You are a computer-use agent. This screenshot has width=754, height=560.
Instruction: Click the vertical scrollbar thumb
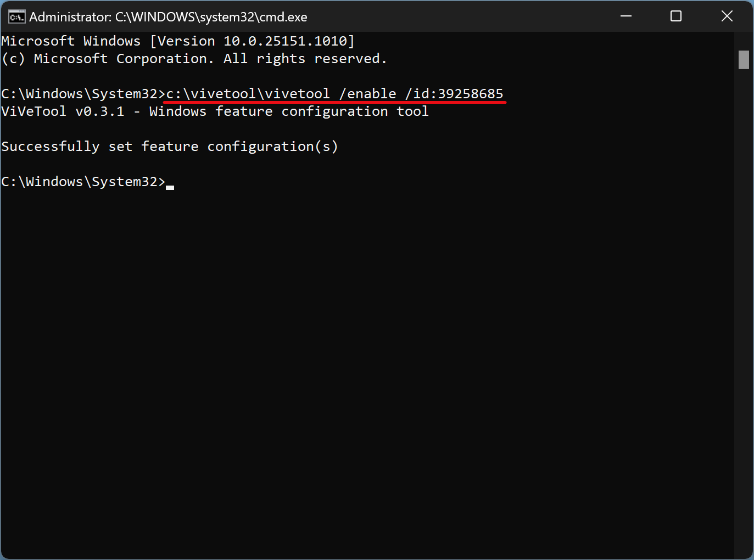[x=744, y=60]
